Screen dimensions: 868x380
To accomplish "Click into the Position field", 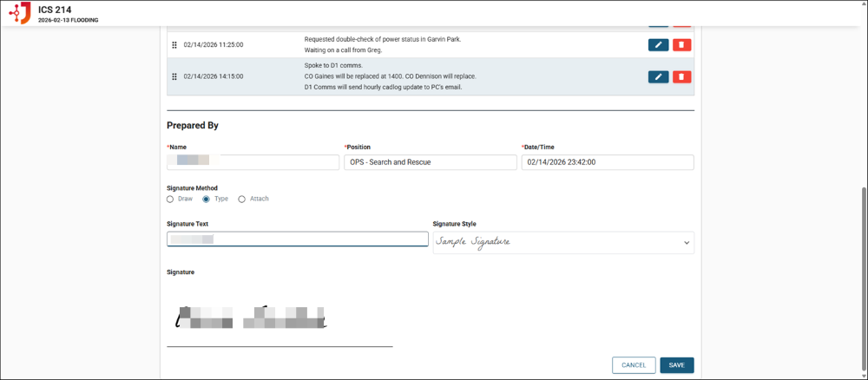I will pos(430,162).
